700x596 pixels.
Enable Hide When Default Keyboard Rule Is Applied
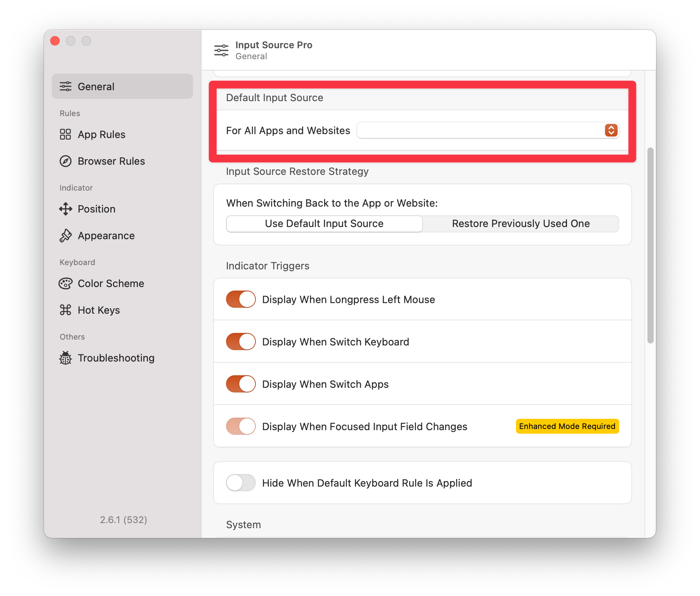pyautogui.click(x=241, y=483)
